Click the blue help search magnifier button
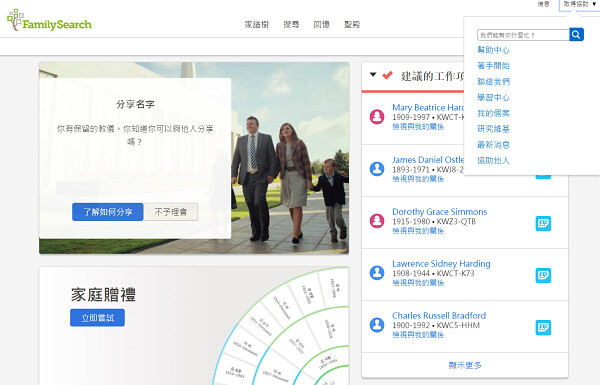600x385 pixels. coord(576,34)
